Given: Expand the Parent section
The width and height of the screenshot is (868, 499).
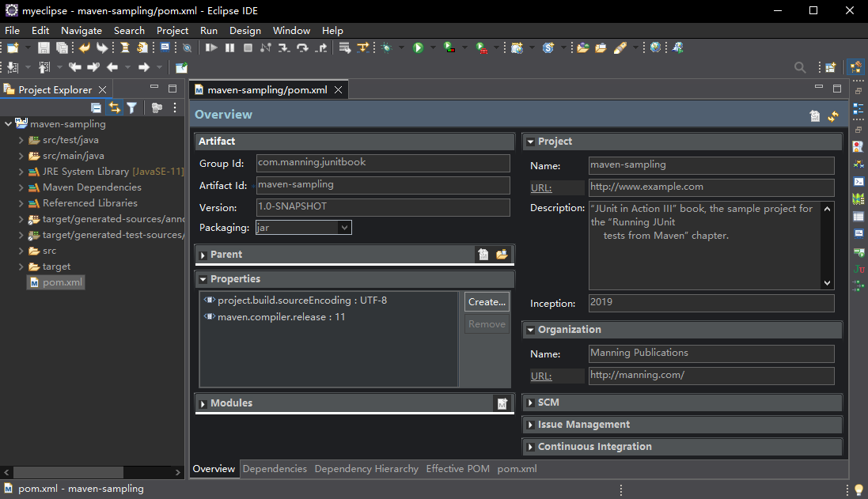Looking at the screenshot, I should pyautogui.click(x=203, y=255).
